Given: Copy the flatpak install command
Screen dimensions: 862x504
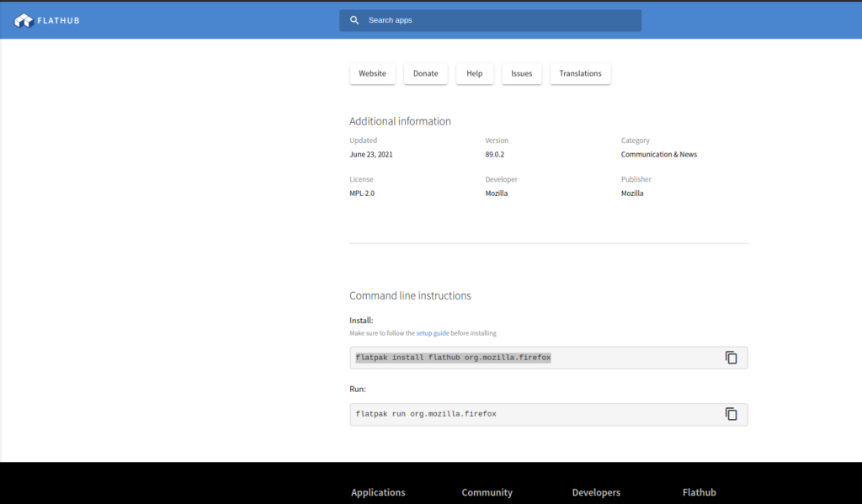Looking at the screenshot, I should pos(731,358).
